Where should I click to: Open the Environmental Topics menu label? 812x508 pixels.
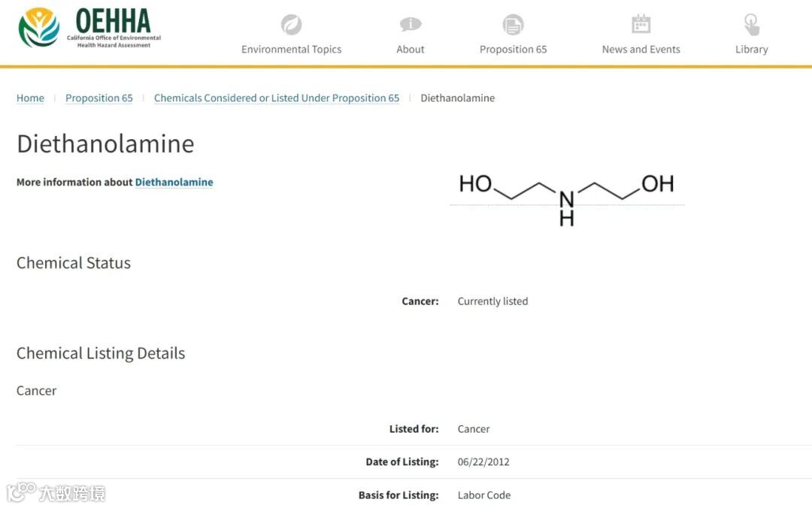pos(291,49)
